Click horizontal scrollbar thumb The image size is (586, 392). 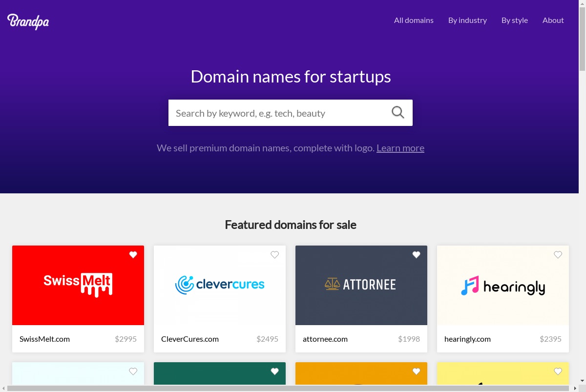(289, 388)
